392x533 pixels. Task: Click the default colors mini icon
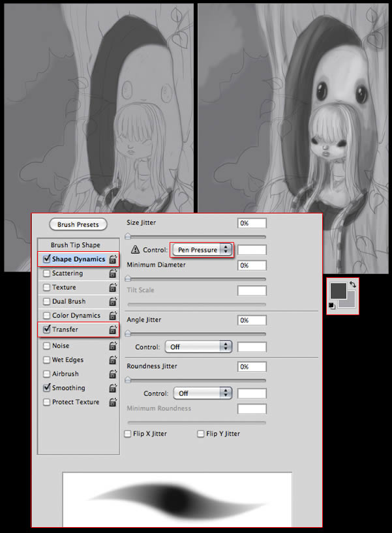click(332, 306)
